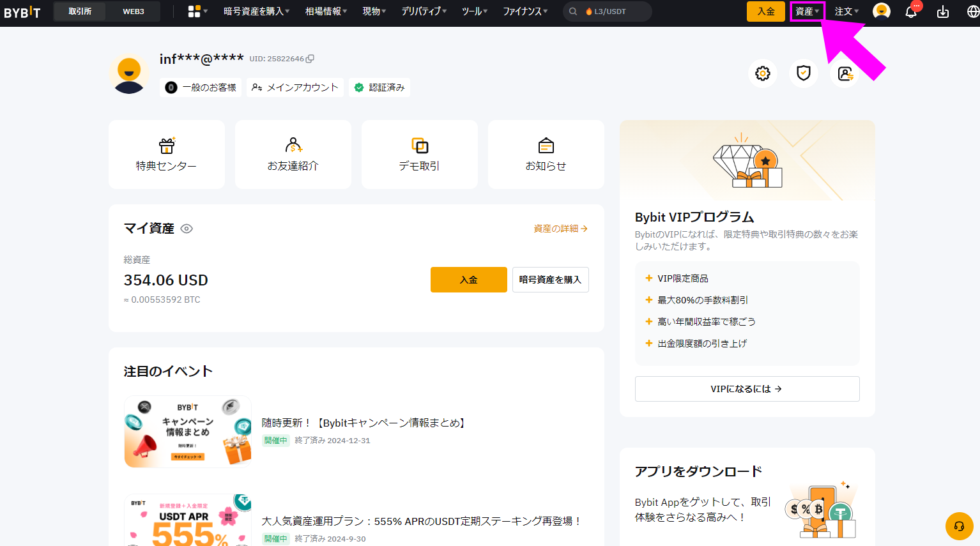This screenshot has width=980, height=546.
Task: Click the 出金限度額の引き上げ item
Action: tap(696, 344)
